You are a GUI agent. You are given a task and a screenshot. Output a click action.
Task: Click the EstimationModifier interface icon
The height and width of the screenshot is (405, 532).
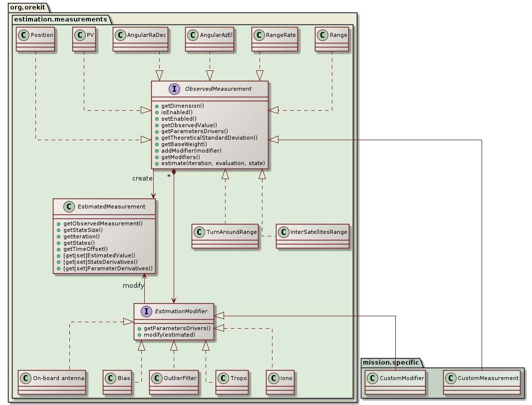(146, 311)
